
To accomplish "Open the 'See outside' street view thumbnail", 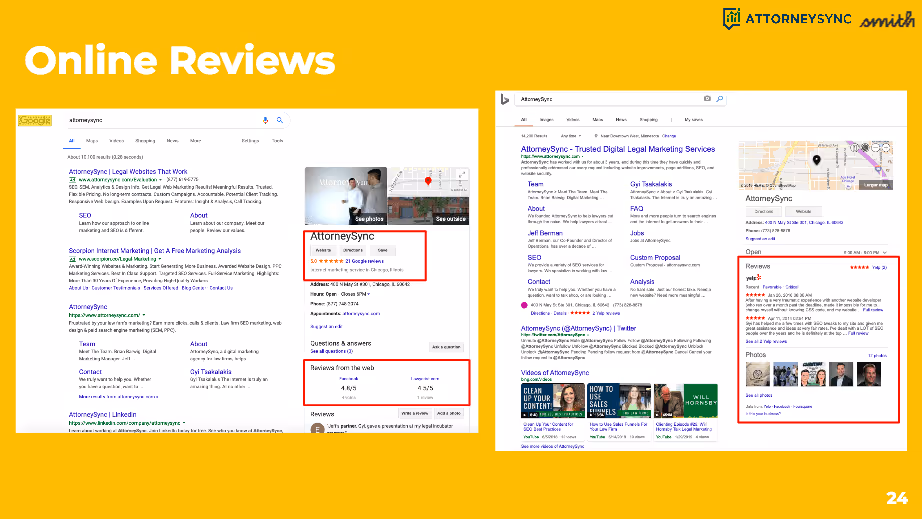I will point(429,211).
